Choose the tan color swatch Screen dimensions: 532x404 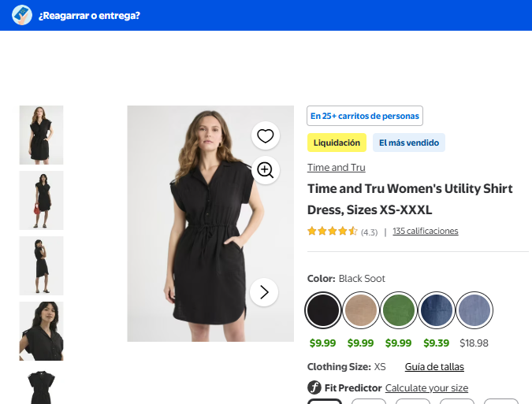tap(360, 310)
